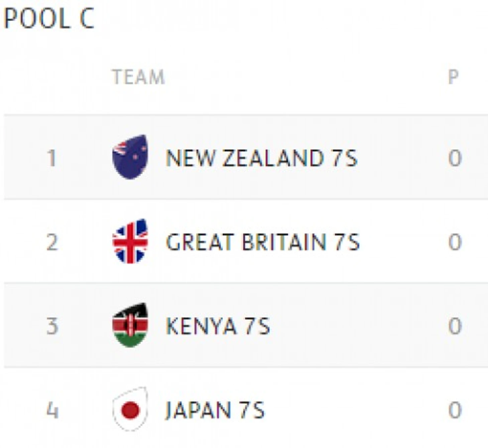This screenshot has width=488, height=448.
Task: Open the Great Britain 7s team link
Action: click(x=262, y=242)
